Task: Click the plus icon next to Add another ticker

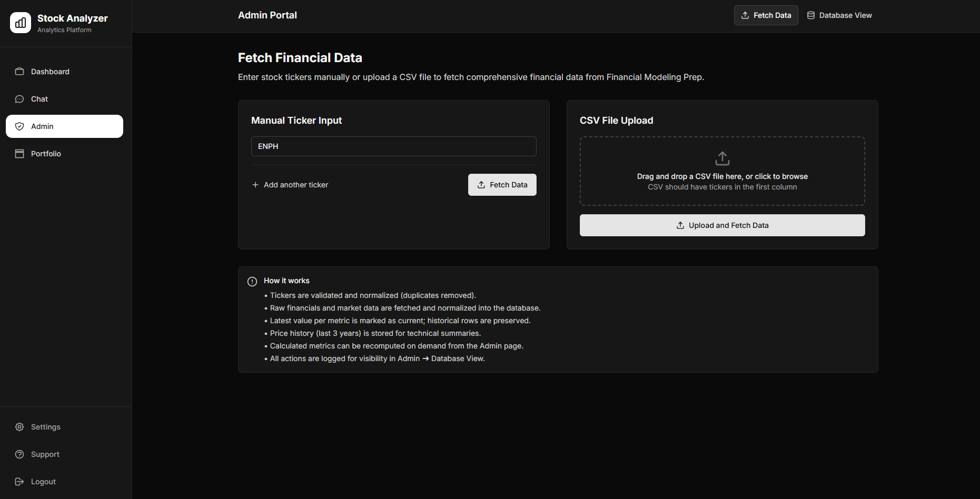Action: 255,184
